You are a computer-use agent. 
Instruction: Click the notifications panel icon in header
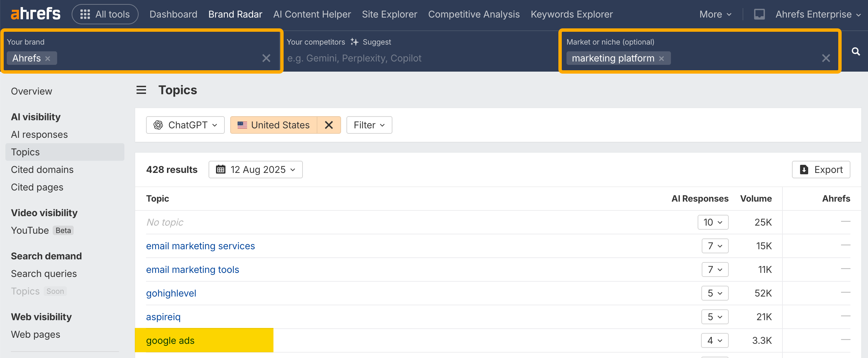tap(759, 14)
